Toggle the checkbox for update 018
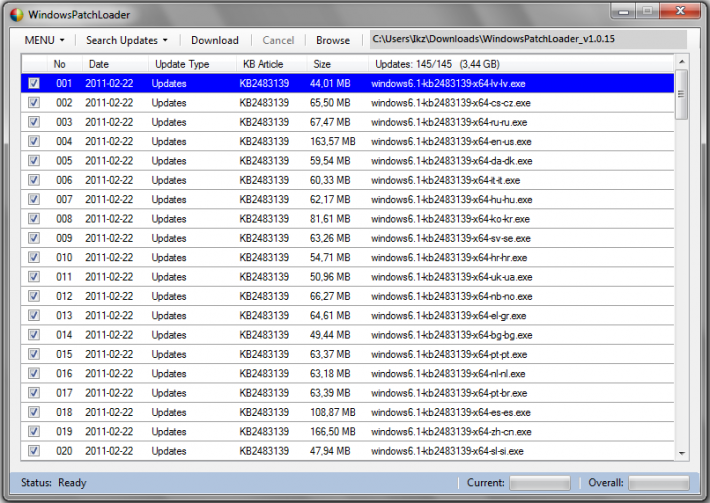The image size is (710, 503). 34,412
